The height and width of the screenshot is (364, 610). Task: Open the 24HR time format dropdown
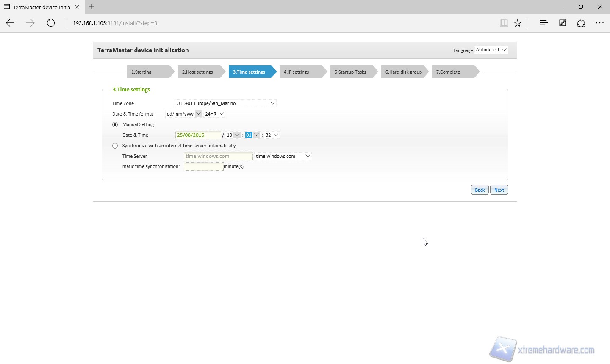point(214,114)
